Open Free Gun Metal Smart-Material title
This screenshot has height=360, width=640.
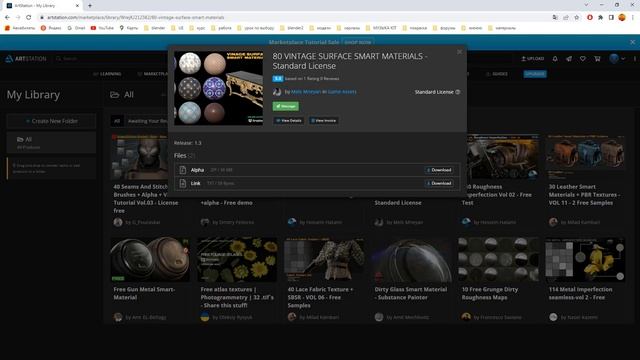[x=144, y=293]
